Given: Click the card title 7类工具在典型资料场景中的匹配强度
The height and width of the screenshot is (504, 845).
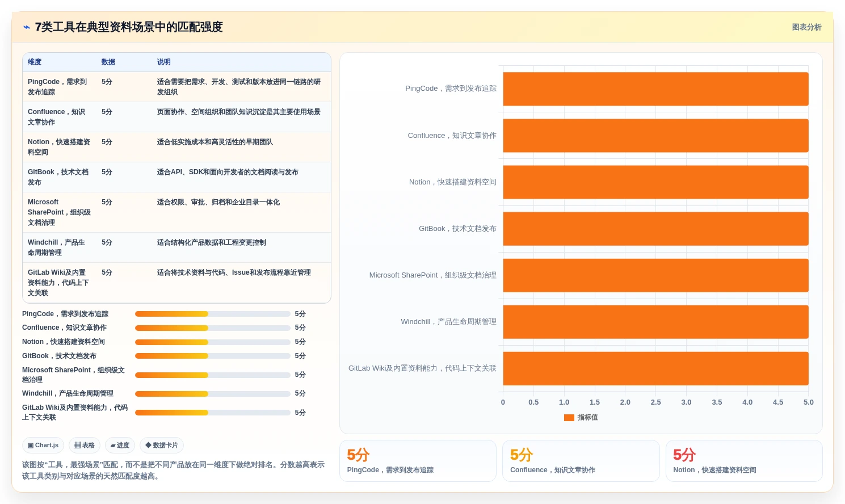Looking at the screenshot, I should tap(129, 27).
